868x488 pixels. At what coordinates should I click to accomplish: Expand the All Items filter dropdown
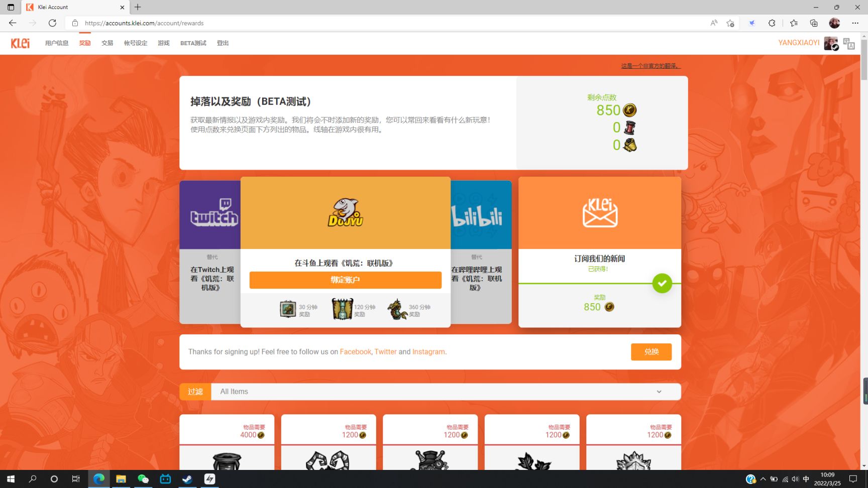[x=446, y=392]
